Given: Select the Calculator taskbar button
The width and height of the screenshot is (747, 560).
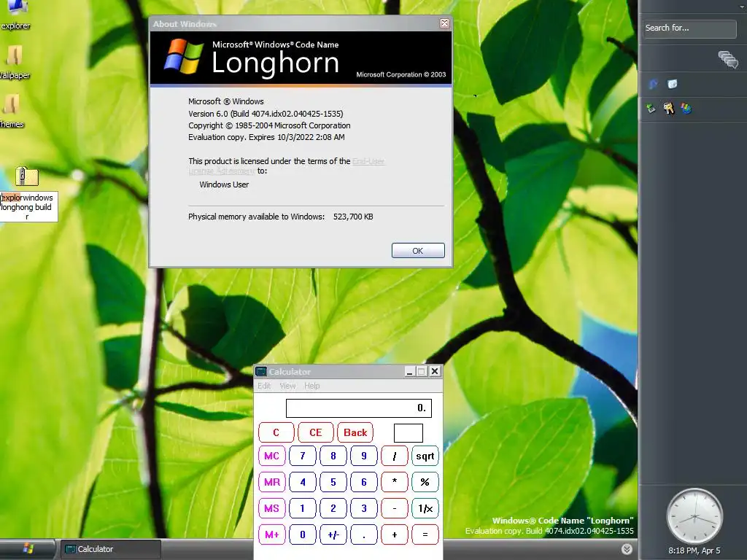Looking at the screenshot, I should pos(109,549).
